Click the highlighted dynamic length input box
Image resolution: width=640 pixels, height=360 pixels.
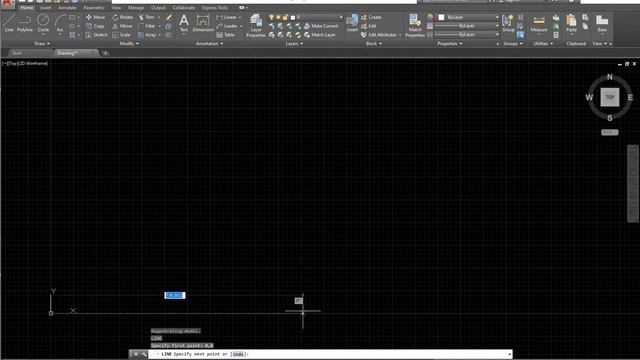(x=175, y=295)
